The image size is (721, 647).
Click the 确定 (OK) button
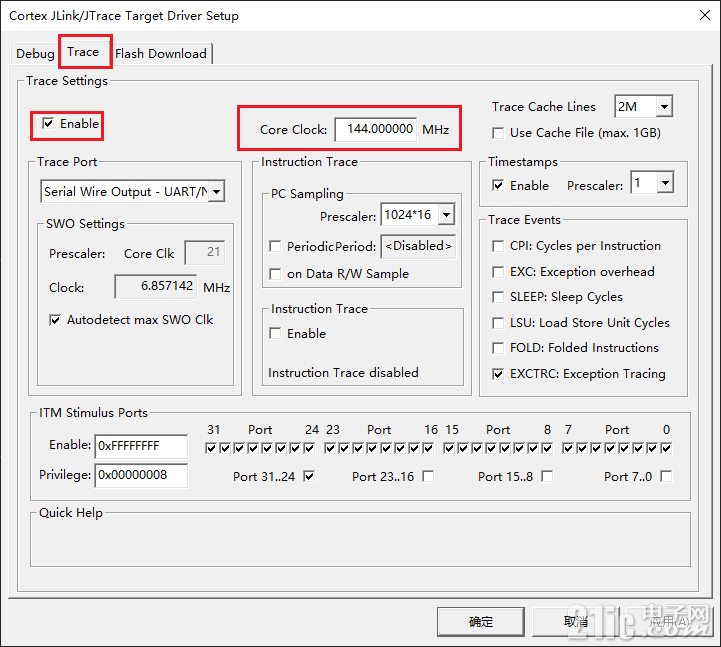pyautogui.click(x=481, y=622)
